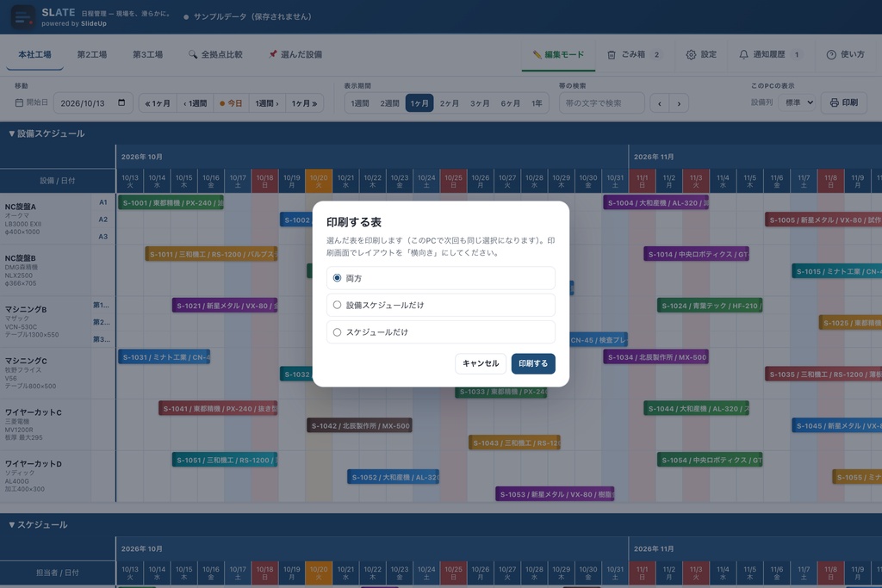882x588 pixels.
Task: Click the S-1021 新星メタル purple bar
Action: point(225,306)
